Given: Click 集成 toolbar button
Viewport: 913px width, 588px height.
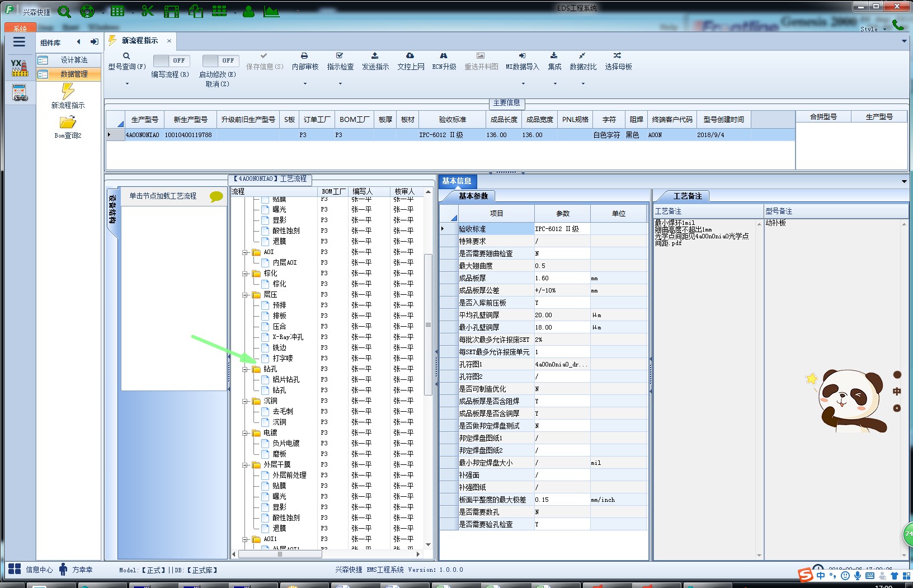Looking at the screenshot, I should click(554, 62).
